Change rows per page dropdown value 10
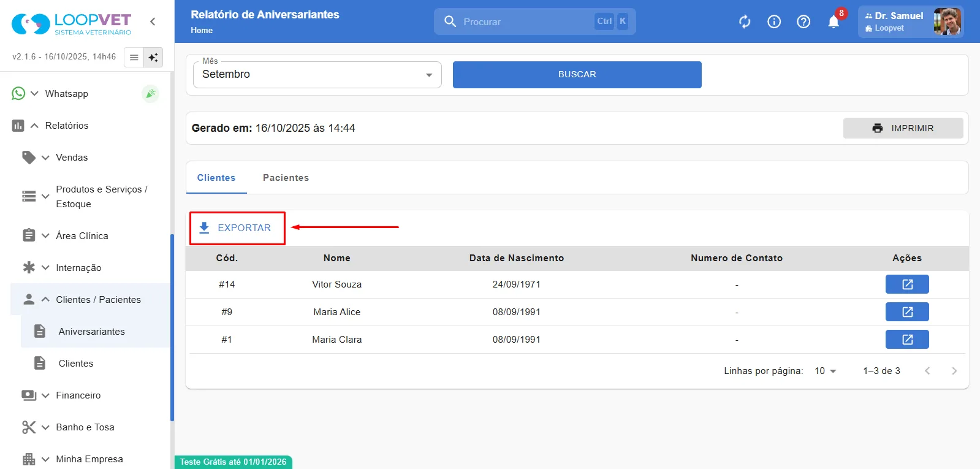980x469 pixels. (x=825, y=371)
